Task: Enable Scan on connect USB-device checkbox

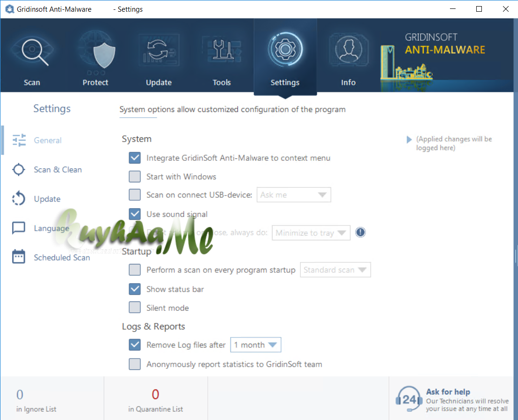Action: click(x=135, y=195)
